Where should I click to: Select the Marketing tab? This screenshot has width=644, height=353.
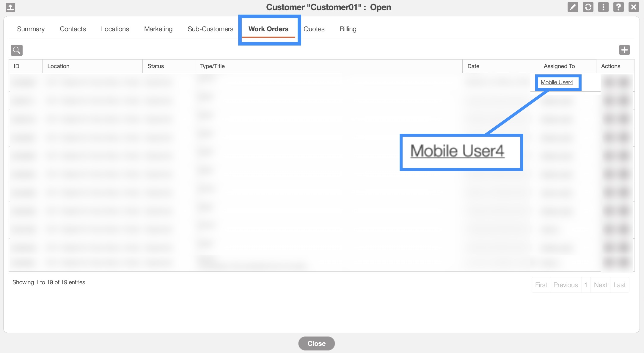[158, 29]
